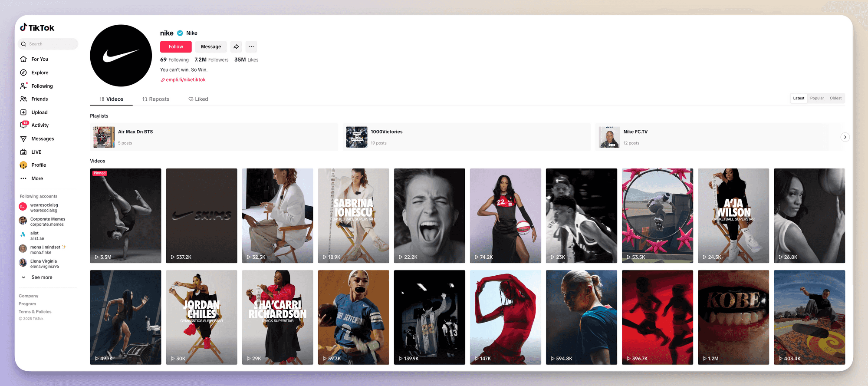The height and width of the screenshot is (386, 868).
Task: Switch to the Reposts tab
Action: pyautogui.click(x=156, y=99)
